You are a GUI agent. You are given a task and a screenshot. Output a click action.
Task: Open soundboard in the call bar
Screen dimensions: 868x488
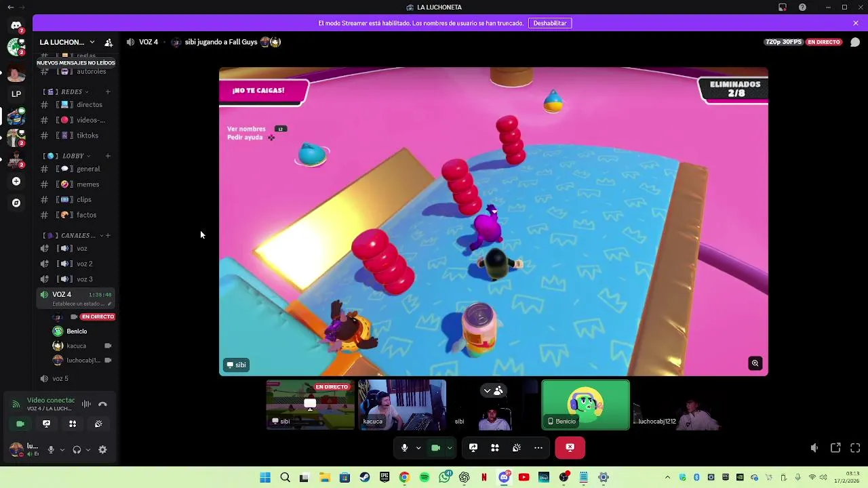point(517,447)
